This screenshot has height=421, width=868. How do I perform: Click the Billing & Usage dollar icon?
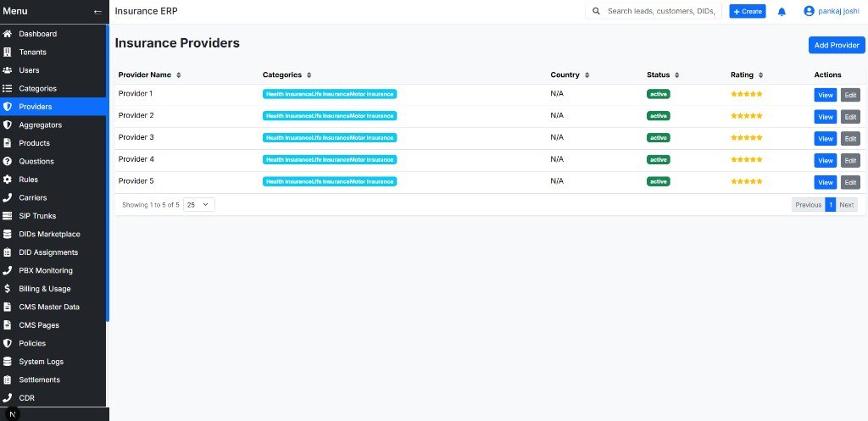(x=7, y=289)
